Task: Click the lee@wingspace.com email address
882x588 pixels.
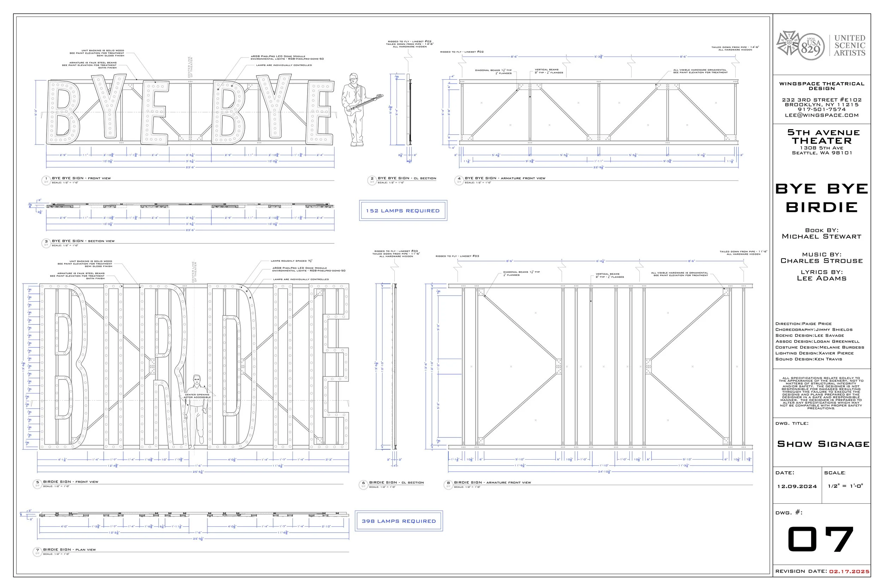Action: (x=822, y=115)
